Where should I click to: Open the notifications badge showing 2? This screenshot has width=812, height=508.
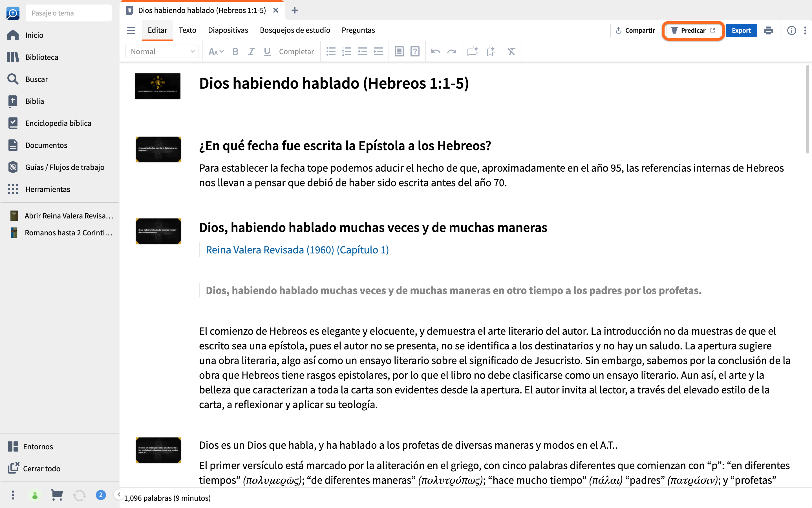[101, 495]
